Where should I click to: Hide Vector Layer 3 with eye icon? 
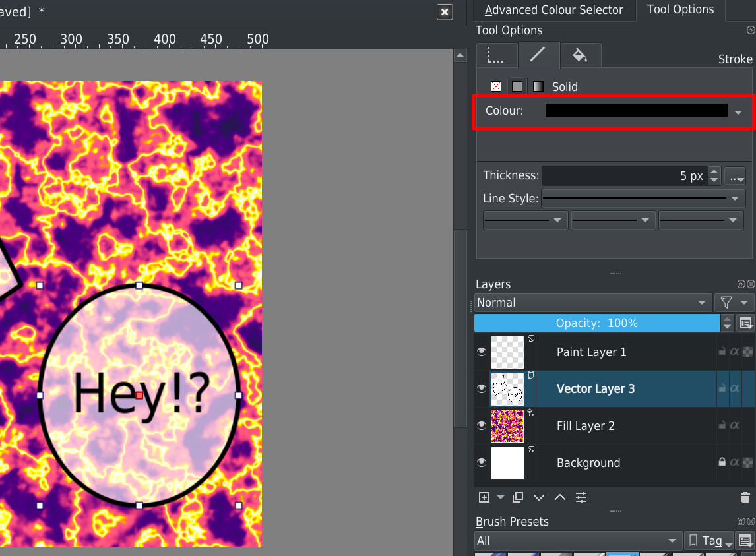click(x=481, y=388)
